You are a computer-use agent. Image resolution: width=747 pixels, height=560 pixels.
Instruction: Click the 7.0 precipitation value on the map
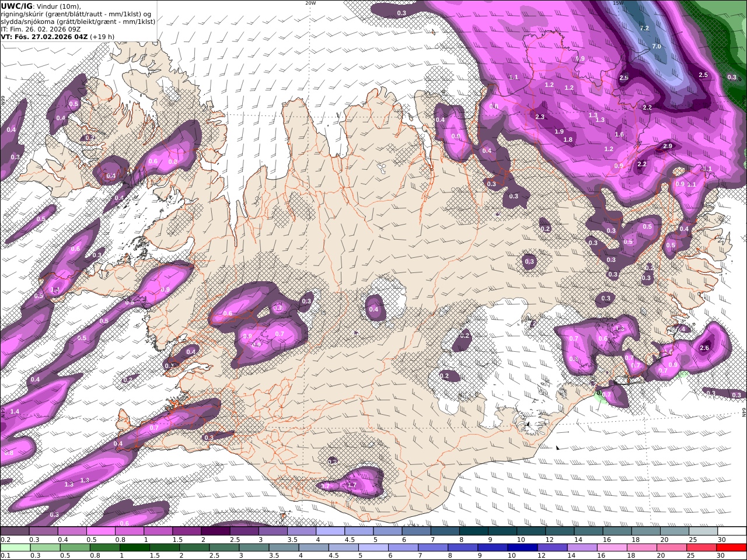(656, 46)
